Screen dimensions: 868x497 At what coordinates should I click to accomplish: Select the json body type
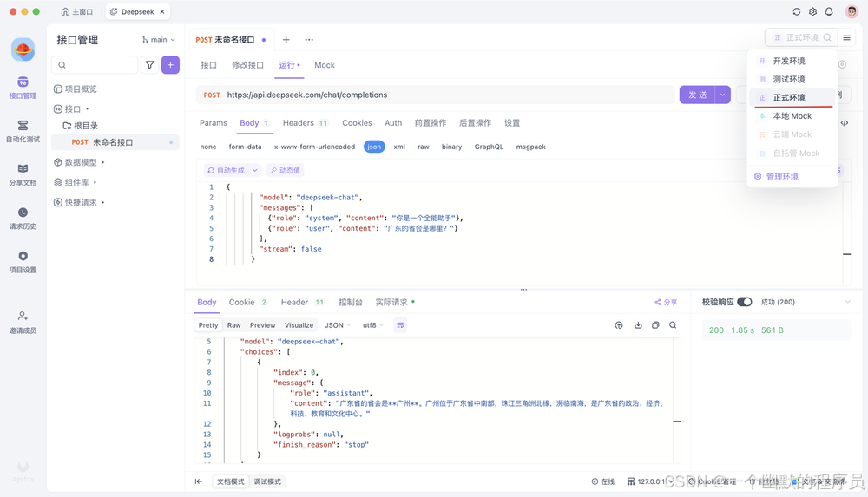(374, 147)
